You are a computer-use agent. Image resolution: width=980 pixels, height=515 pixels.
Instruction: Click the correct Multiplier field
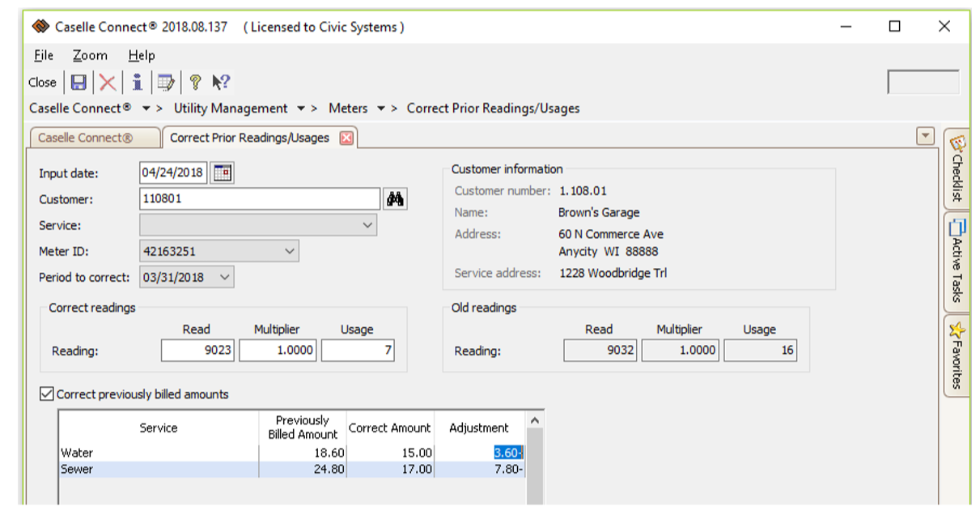pyautogui.click(x=278, y=351)
